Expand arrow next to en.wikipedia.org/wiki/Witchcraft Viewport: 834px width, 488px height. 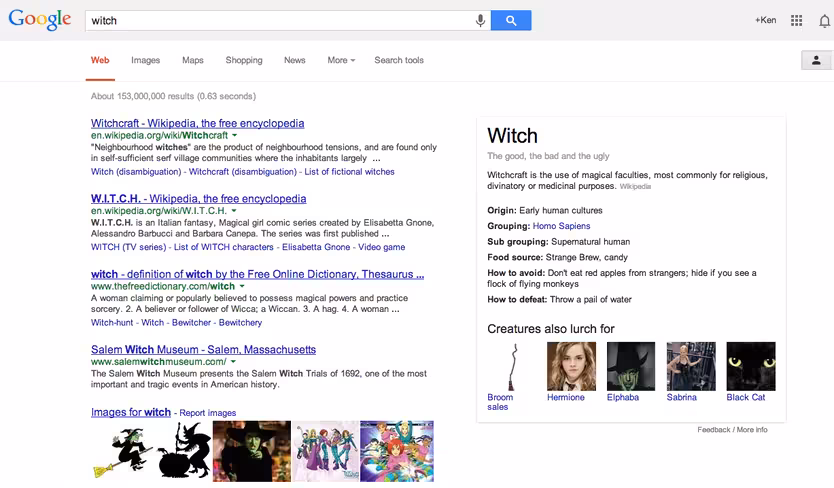coord(235,136)
